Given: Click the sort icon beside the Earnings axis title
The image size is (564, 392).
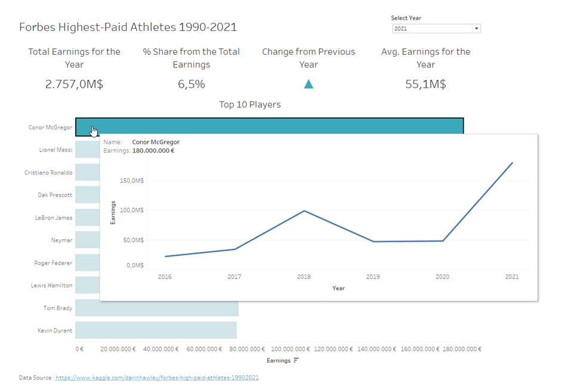Looking at the screenshot, I should (296, 360).
